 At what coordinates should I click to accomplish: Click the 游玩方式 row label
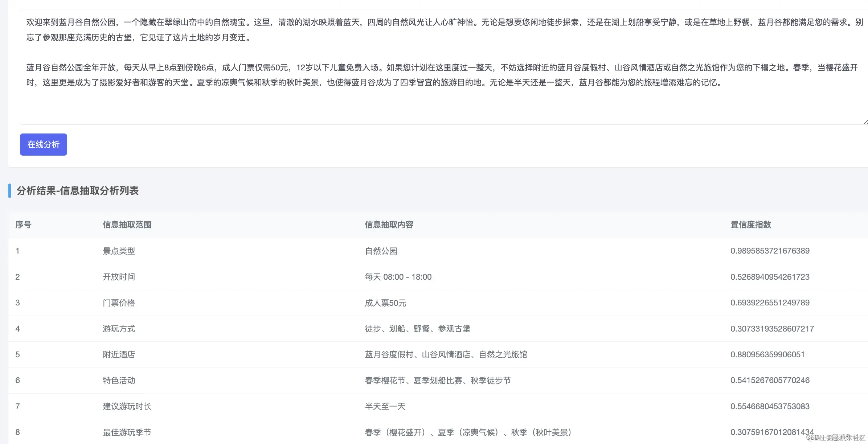point(119,329)
